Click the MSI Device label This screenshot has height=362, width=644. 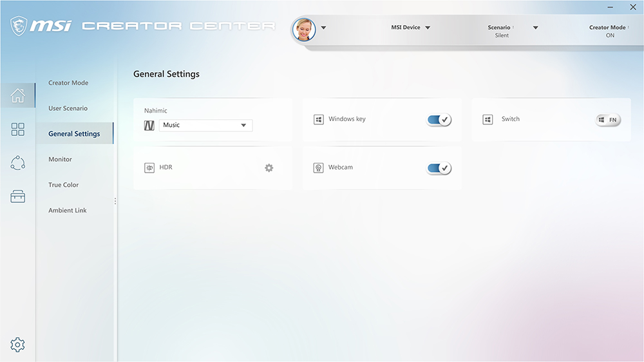point(405,27)
